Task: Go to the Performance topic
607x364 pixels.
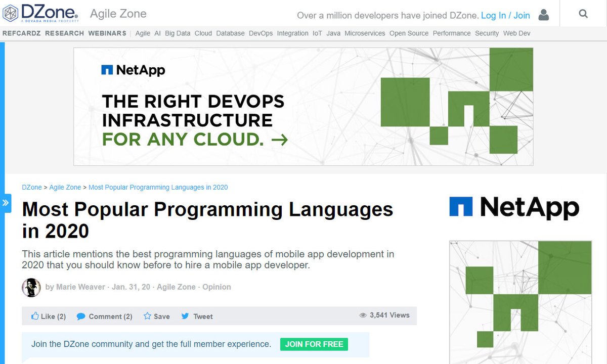Action: [452, 33]
